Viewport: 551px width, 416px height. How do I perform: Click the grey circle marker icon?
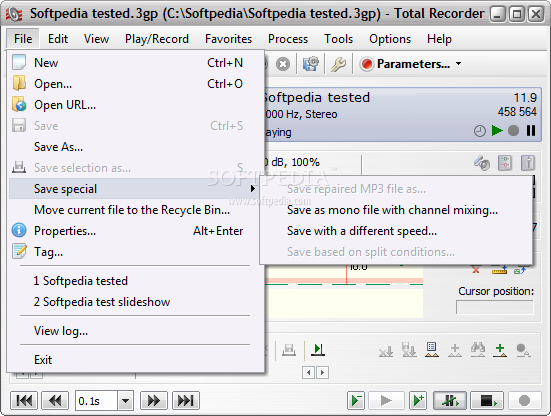click(523, 350)
